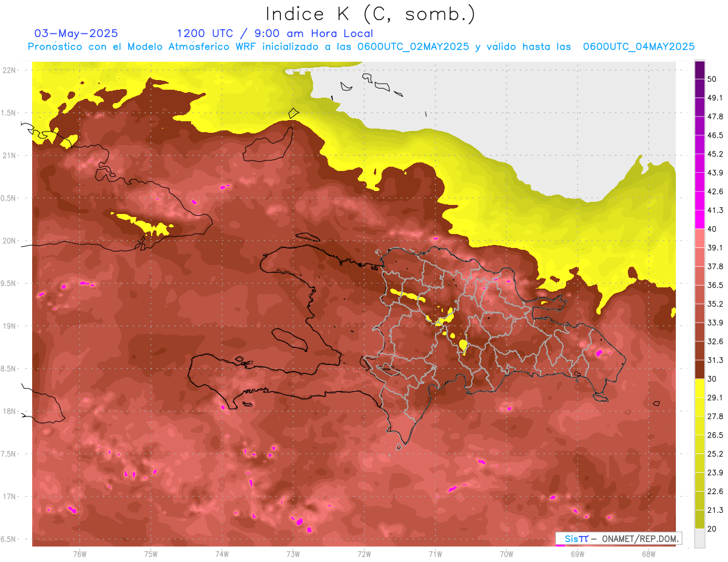Click the 76W longitude label
The height and width of the screenshot is (562, 728).
79,554
